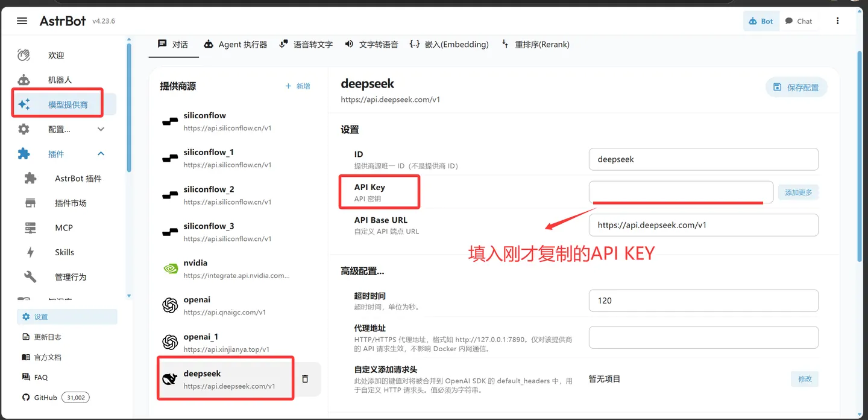Click 新增 to add a provider source

click(298, 86)
